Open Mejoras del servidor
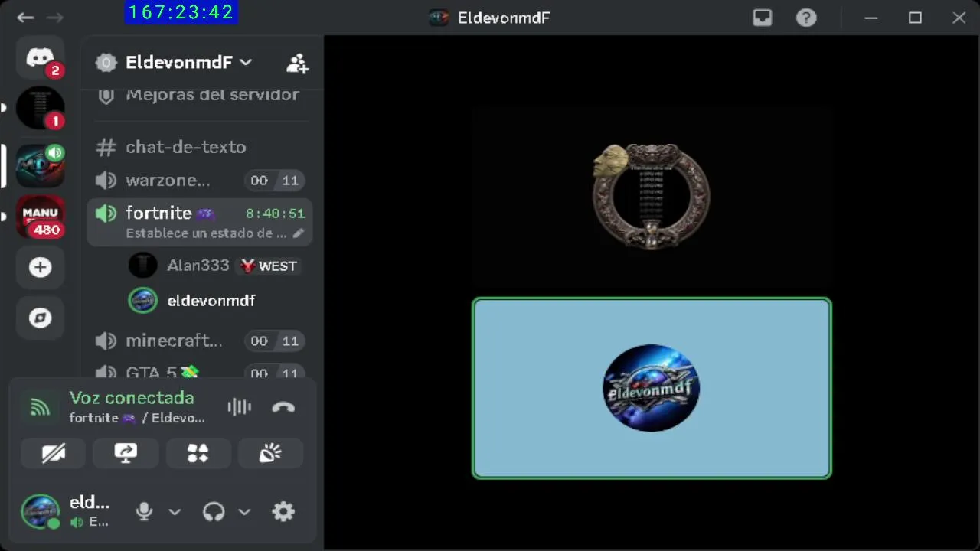 point(200,96)
